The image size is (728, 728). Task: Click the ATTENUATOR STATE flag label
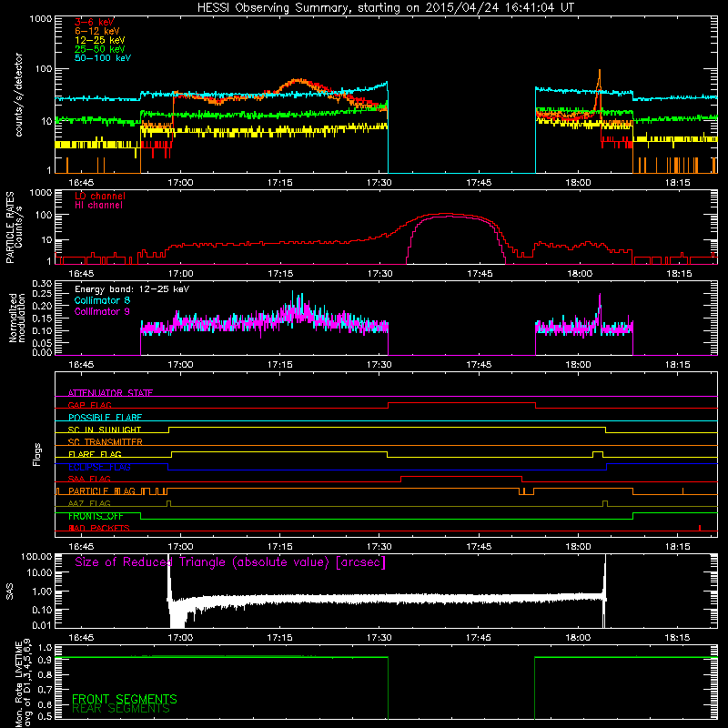coord(110,393)
